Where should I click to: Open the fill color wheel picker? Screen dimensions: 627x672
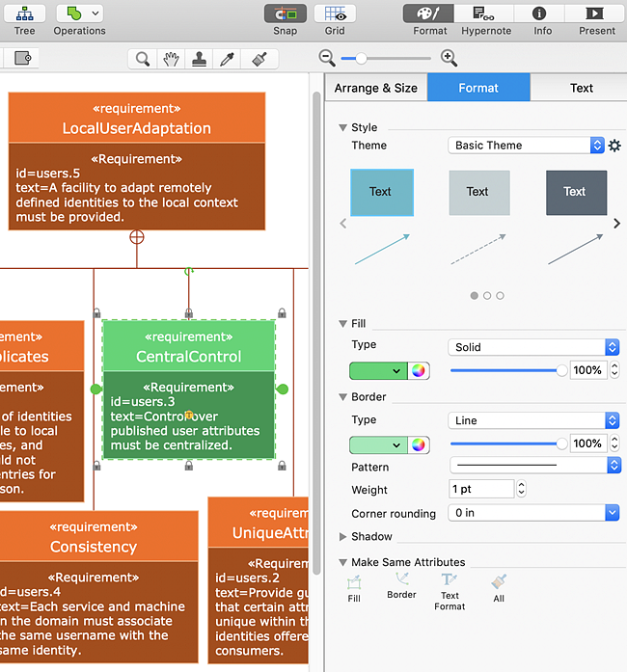click(418, 371)
